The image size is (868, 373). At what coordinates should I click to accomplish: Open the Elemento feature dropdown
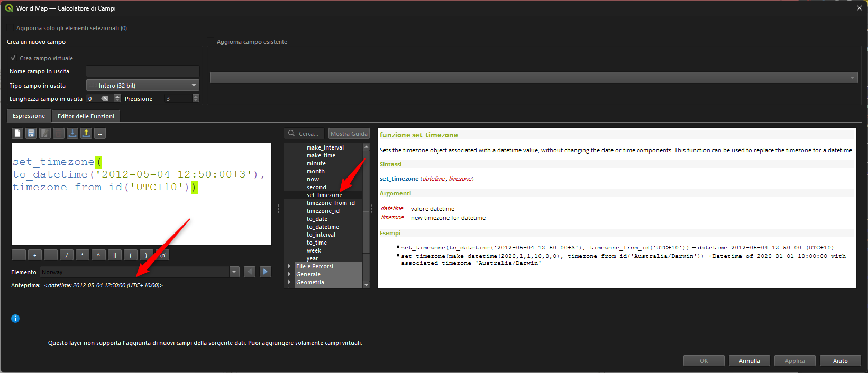pos(234,272)
